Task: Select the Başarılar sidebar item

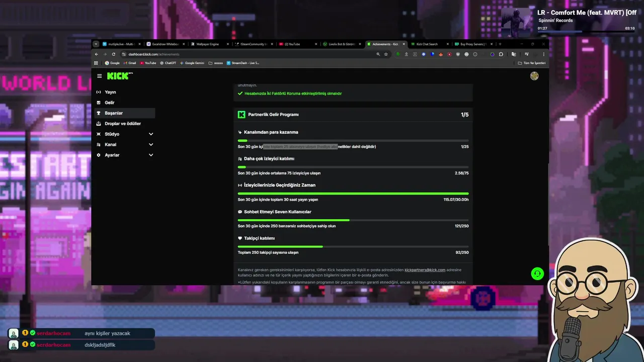Action: (125, 113)
